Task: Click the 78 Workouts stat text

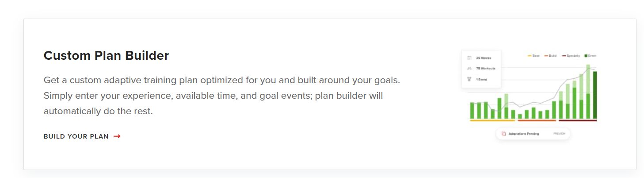Action: tap(485, 69)
